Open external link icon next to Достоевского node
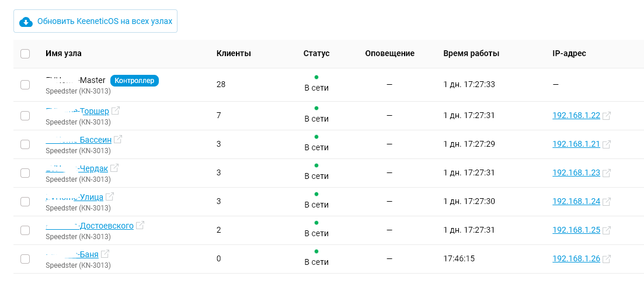Screen dimensions: 644x297 coord(140,225)
